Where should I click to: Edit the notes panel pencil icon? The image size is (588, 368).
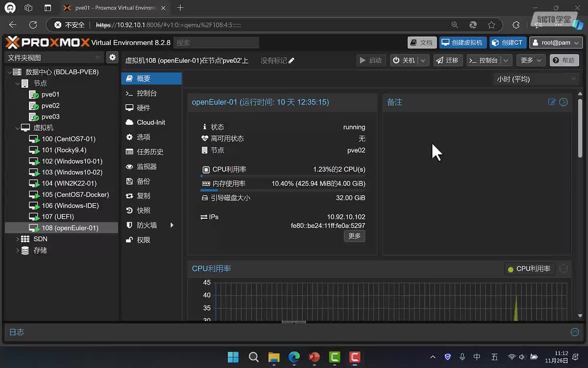coord(552,102)
